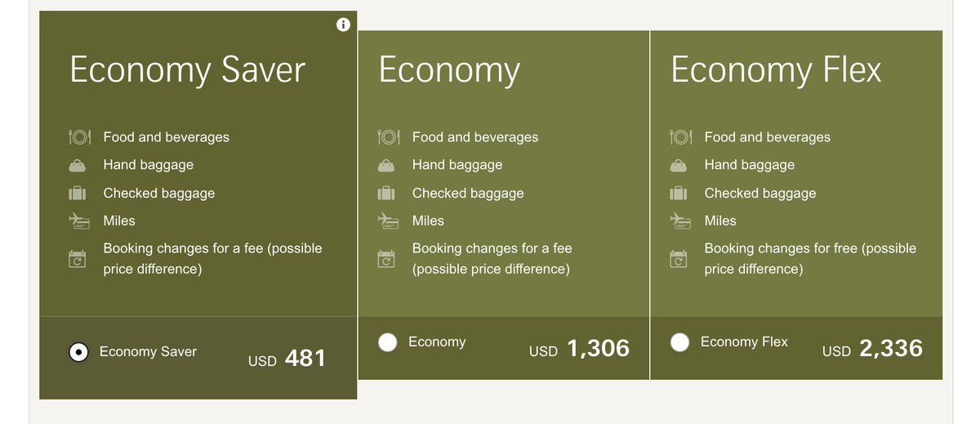
Task: Click the miles airplane icon in Economy
Action: coord(386,221)
